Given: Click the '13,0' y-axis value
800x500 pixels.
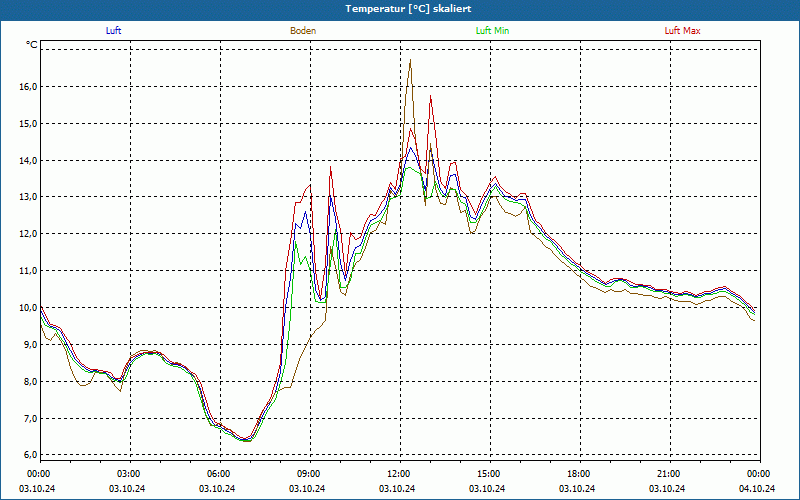Looking at the screenshot, I should pos(29,197).
